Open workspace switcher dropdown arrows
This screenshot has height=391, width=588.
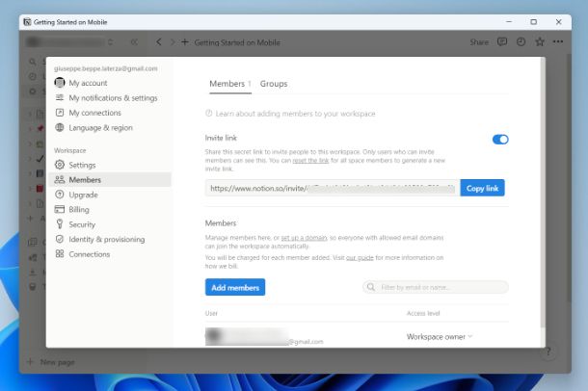coord(110,42)
